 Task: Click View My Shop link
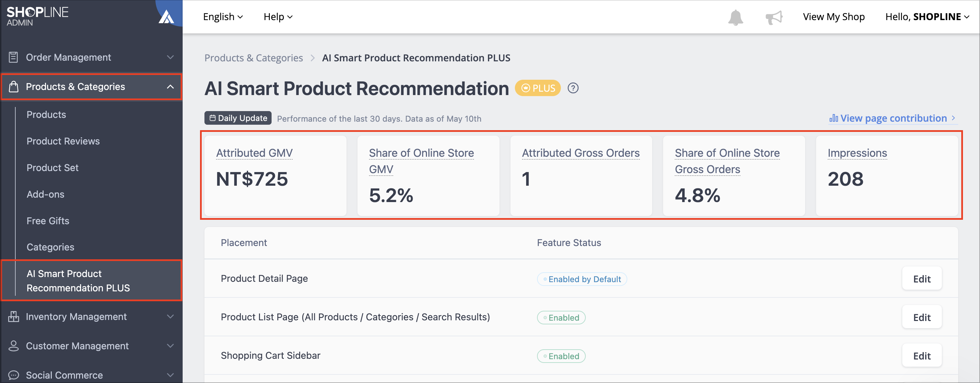(x=833, y=17)
